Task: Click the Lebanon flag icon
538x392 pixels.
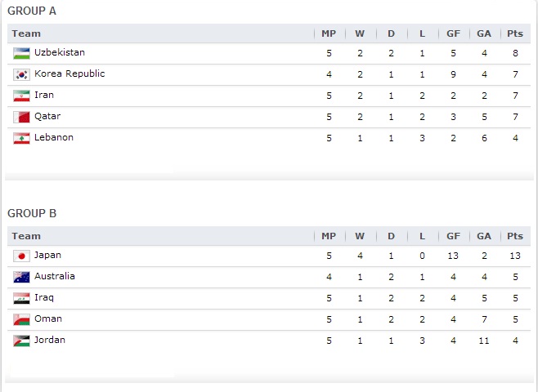Action: [x=22, y=138]
